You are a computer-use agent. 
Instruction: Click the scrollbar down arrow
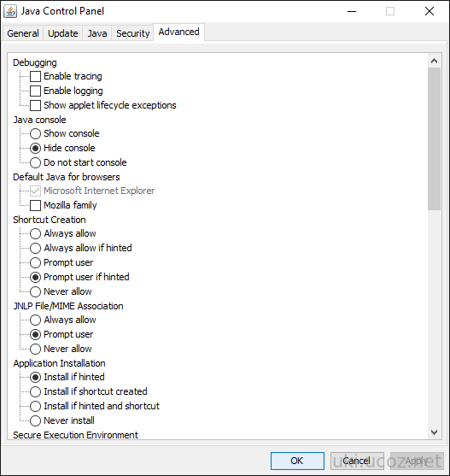coord(434,432)
